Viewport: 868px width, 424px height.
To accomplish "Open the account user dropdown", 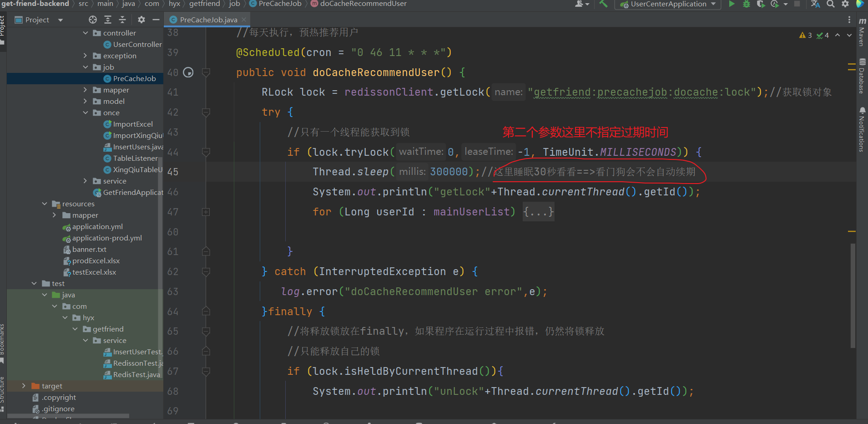I will coord(582,4).
